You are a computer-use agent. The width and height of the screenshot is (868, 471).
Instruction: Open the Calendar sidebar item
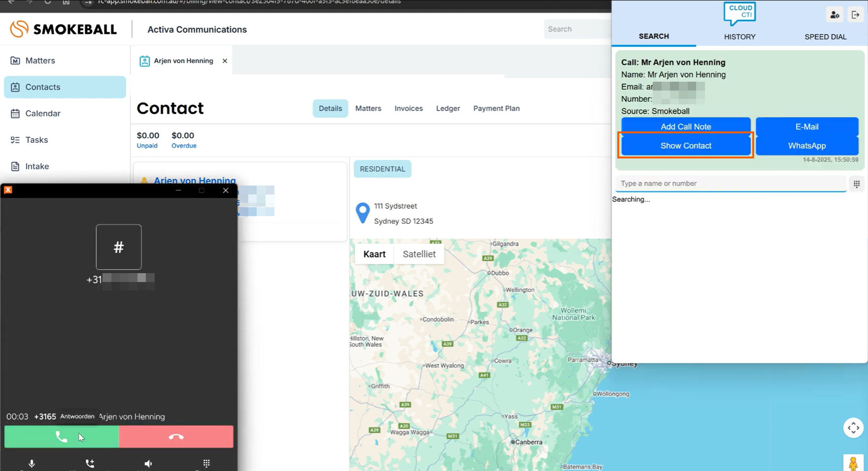[x=43, y=114]
